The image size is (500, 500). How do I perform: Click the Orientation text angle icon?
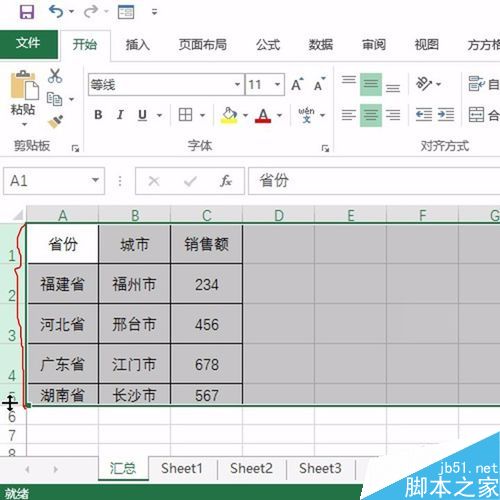[424, 84]
